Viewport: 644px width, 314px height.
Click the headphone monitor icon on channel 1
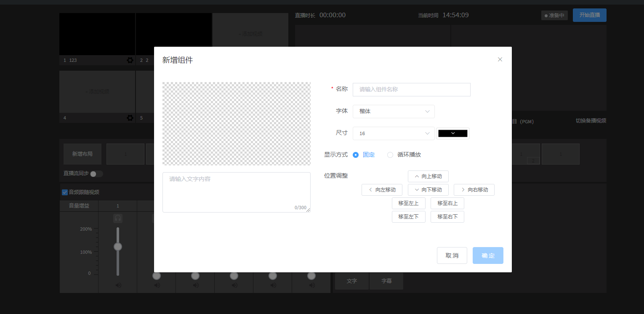[118, 218]
